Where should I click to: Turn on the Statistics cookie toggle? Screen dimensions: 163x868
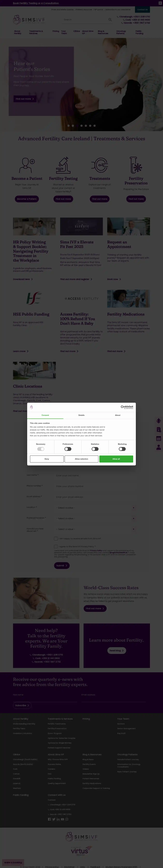tap(95, 449)
